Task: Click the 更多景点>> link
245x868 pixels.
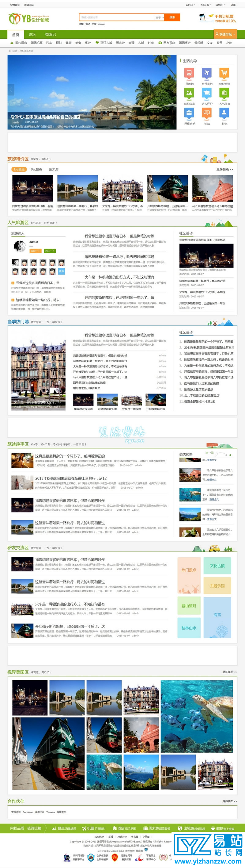Action: [x=224, y=169]
